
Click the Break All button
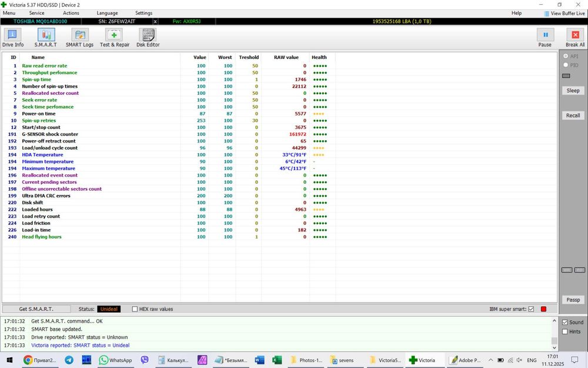click(575, 38)
